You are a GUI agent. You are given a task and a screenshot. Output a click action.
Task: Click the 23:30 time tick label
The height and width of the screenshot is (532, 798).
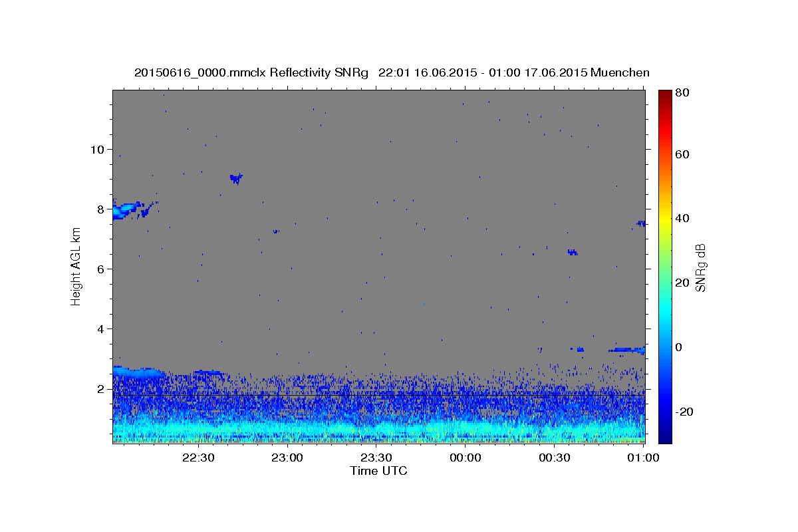(376, 458)
